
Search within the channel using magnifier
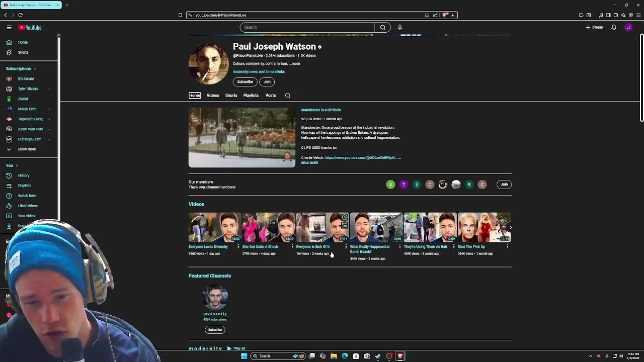288,96
